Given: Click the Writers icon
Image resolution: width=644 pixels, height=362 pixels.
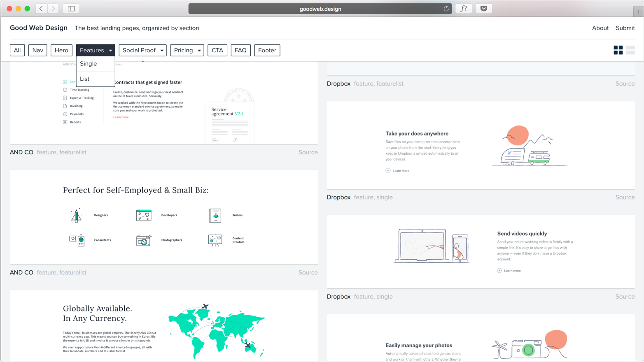Looking at the screenshot, I should [x=215, y=215].
